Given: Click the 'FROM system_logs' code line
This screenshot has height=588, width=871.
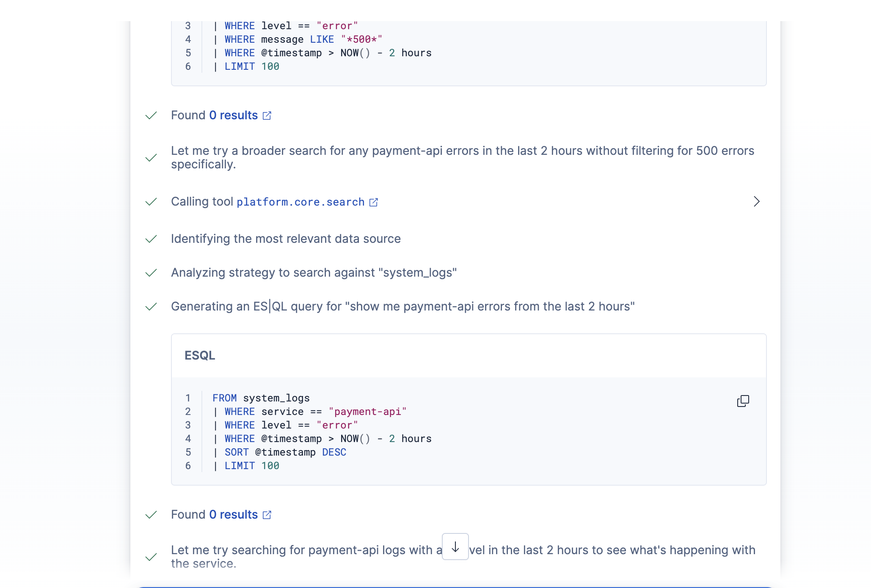Looking at the screenshot, I should coord(261,398).
